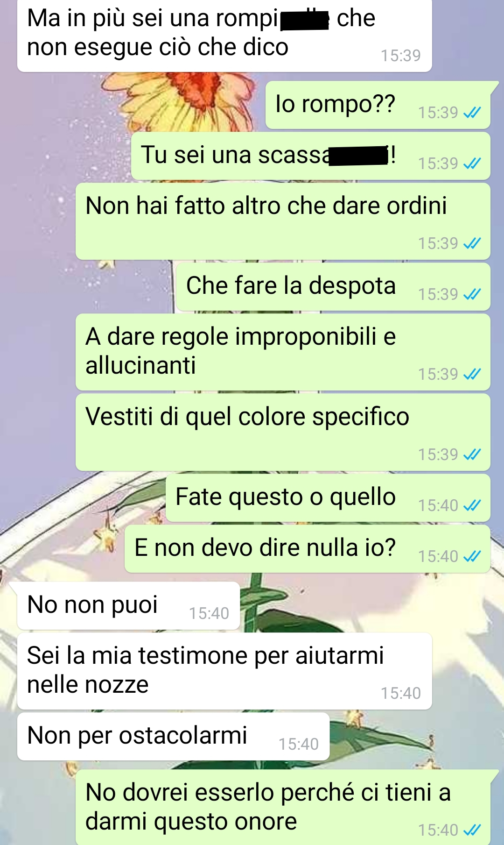Screen dimensions: 504x845
Task: Tap the blue read ticks on 'Io rompo??'
Action: (x=472, y=113)
